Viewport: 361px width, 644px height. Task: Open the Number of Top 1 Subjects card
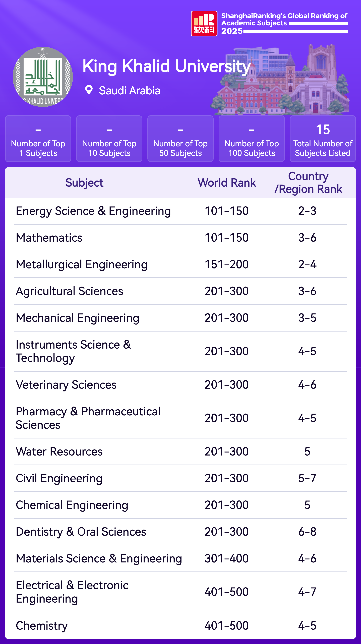point(38,139)
